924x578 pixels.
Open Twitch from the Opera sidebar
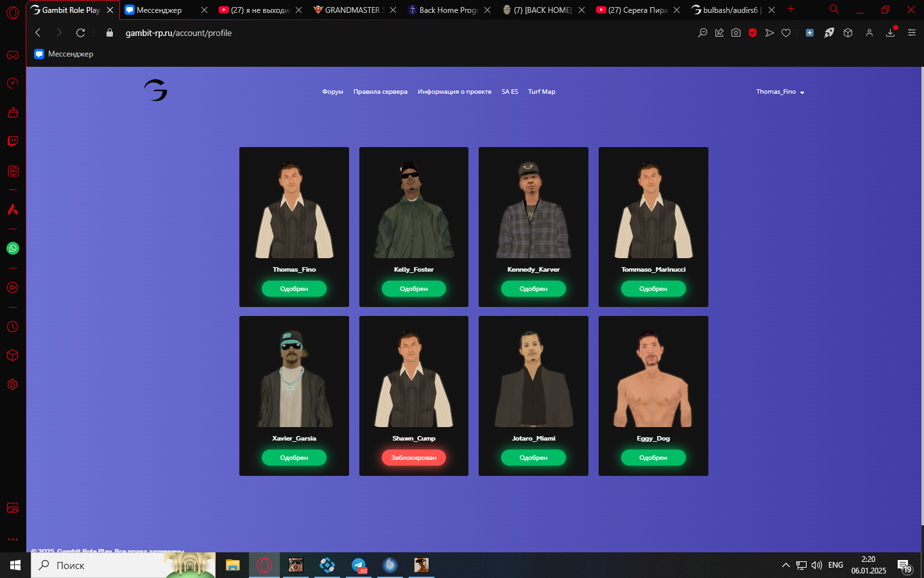[13, 141]
